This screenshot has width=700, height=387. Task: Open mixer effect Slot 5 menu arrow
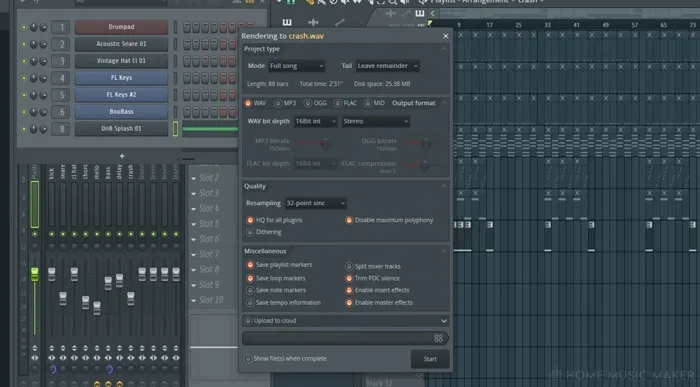[194, 225]
